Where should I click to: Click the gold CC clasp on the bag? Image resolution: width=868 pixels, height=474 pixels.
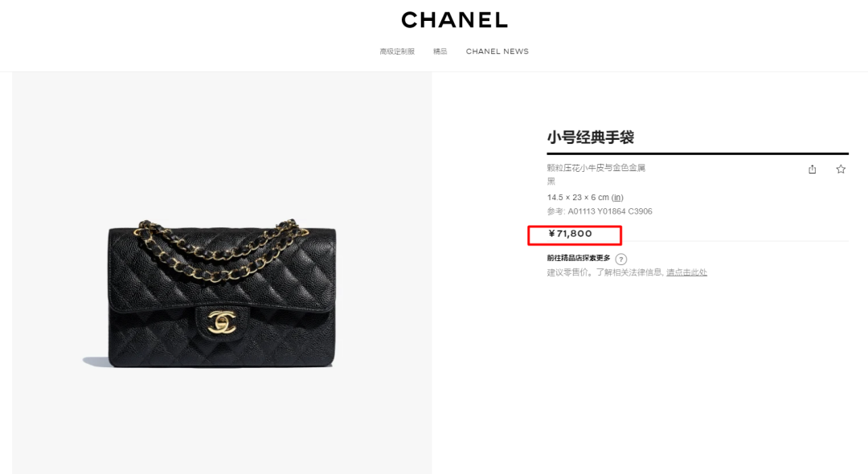[222, 322]
